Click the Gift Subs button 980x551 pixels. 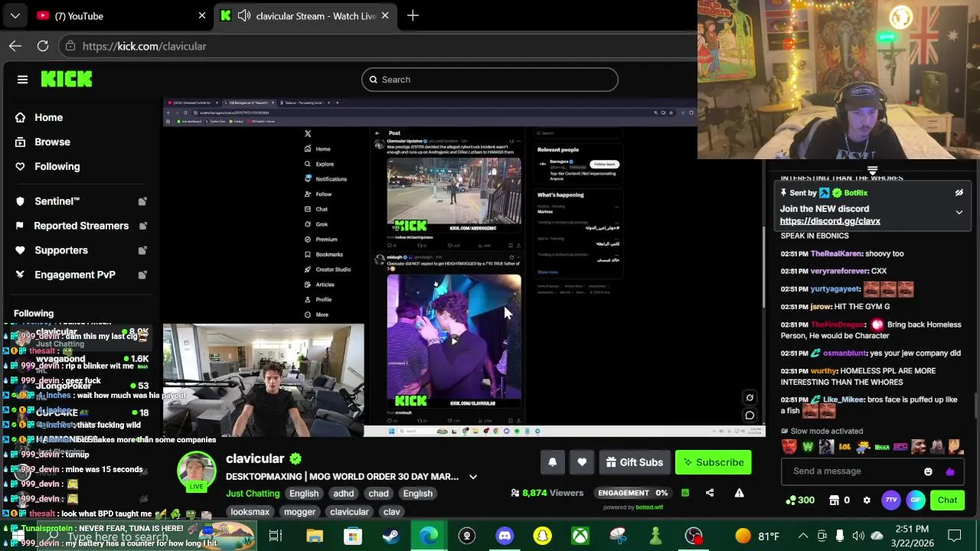pos(635,462)
